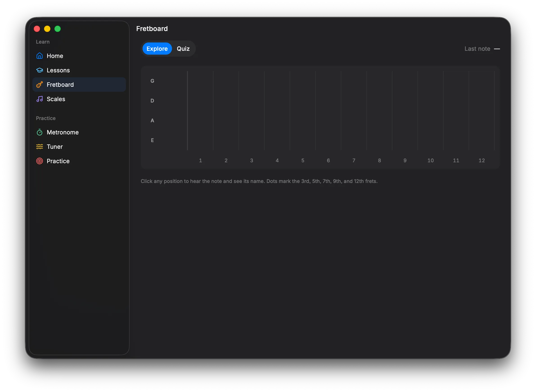Click the Home house icon
The height and width of the screenshot is (392, 536).
pos(40,56)
